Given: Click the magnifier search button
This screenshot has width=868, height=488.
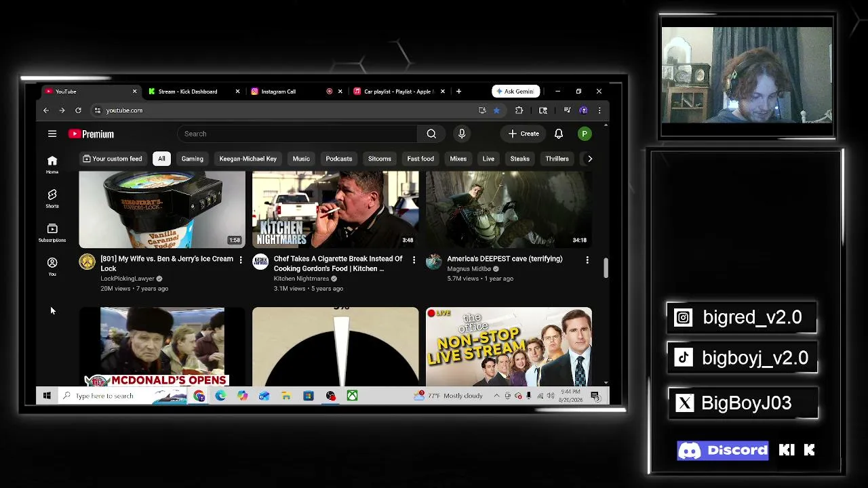Looking at the screenshot, I should click(431, 134).
